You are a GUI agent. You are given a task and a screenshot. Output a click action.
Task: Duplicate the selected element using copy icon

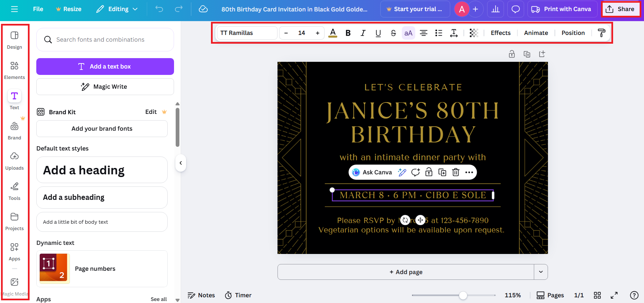point(442,172)
